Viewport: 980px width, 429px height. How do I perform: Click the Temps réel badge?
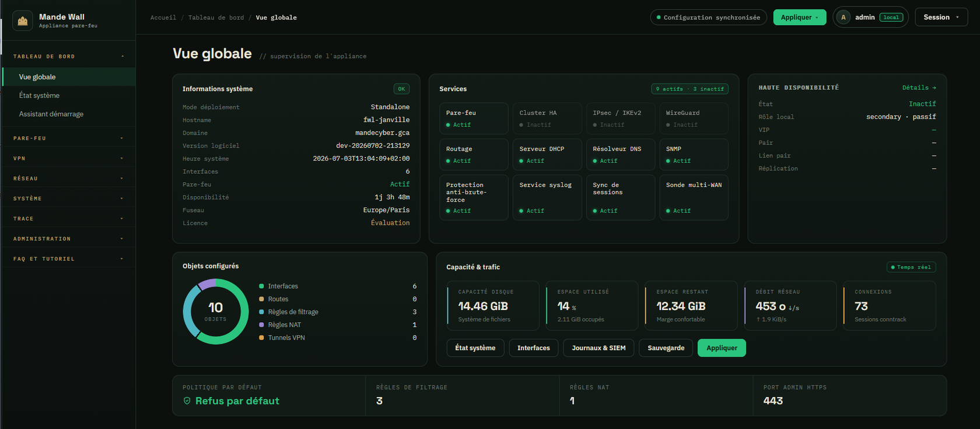911,267
